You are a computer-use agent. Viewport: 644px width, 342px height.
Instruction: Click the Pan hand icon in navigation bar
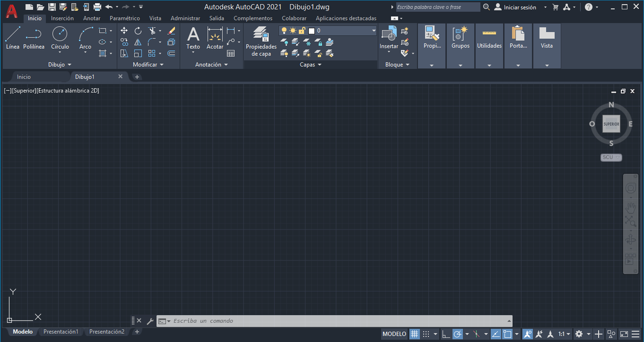pos(630,207)
